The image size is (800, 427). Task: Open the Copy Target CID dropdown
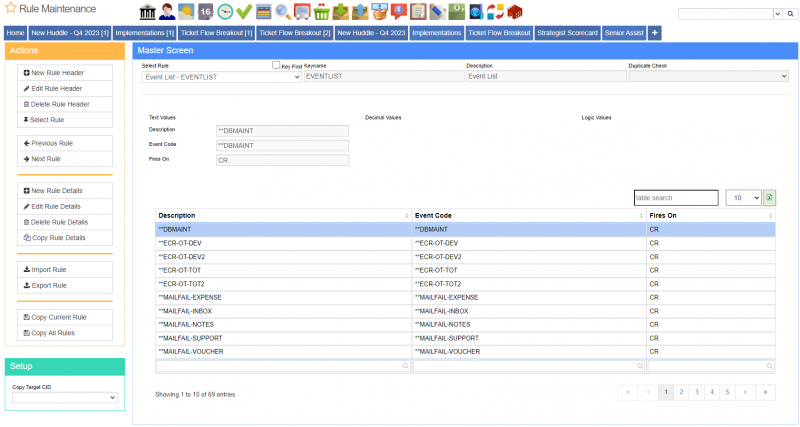[65, 397]
